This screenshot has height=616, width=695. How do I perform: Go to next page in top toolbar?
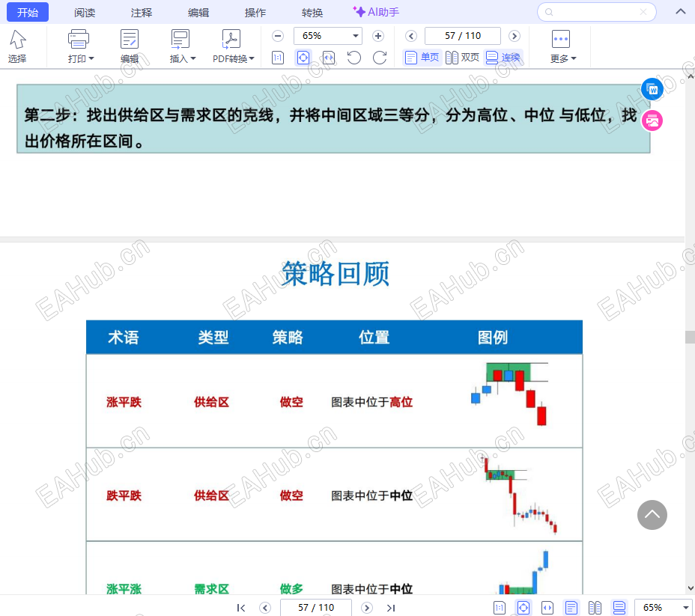tap(515, 36)
